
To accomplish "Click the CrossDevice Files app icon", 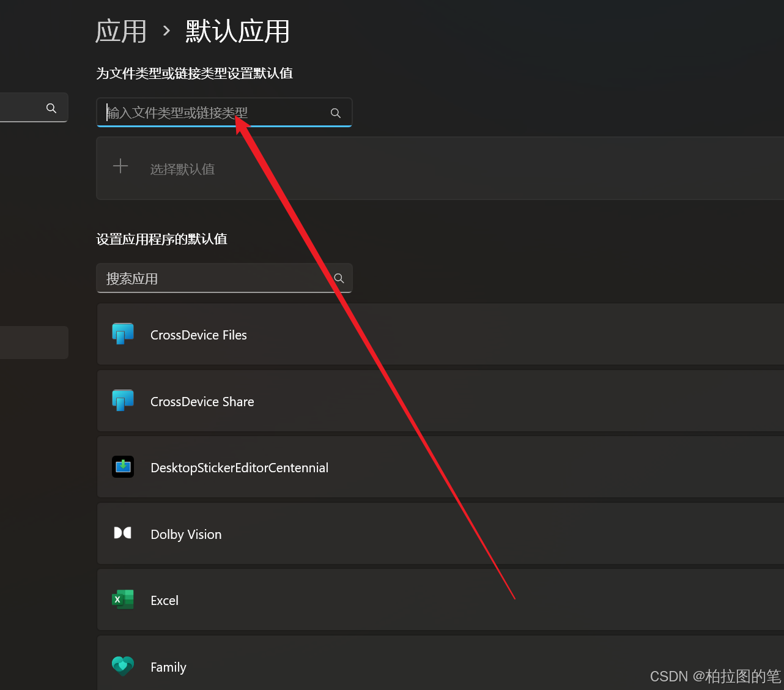I will 123,335.
